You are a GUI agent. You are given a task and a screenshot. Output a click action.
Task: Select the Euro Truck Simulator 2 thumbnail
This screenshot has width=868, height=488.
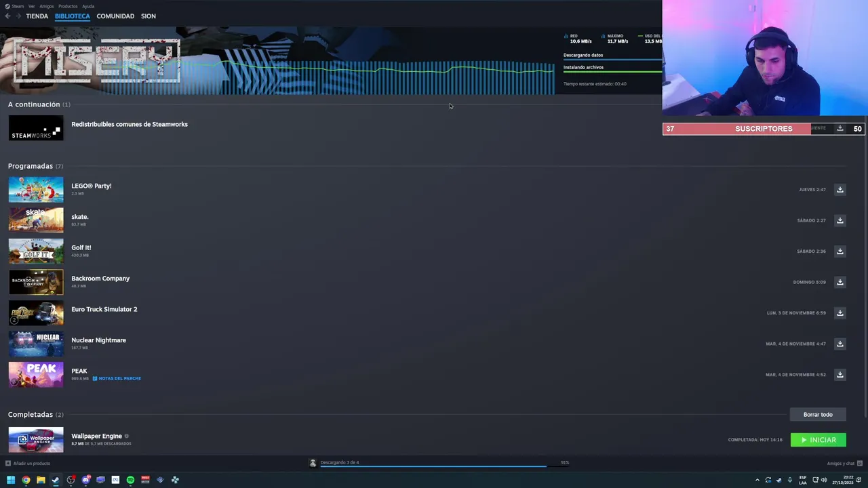tap(36, 313)
